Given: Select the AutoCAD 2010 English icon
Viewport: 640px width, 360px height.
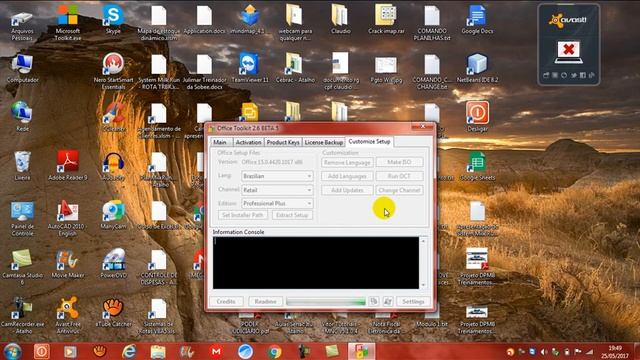Looking at the screenshot, I should click(x=68, y=218).
